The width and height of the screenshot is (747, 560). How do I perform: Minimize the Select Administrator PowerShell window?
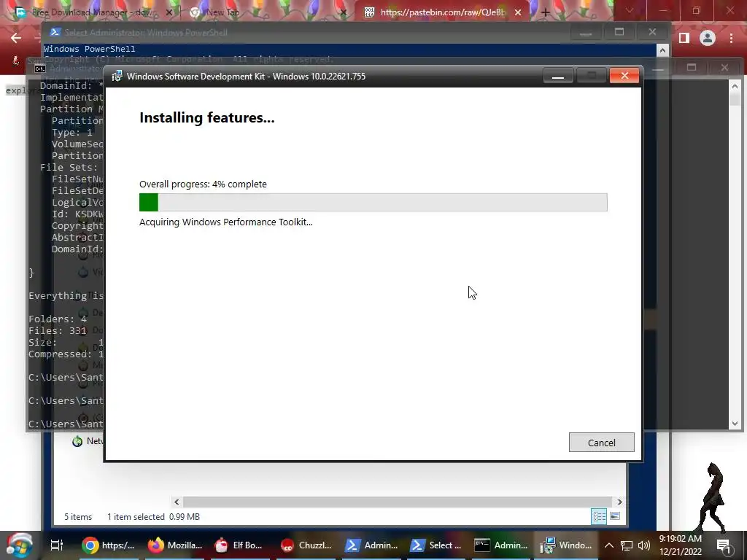click(586, 32)
